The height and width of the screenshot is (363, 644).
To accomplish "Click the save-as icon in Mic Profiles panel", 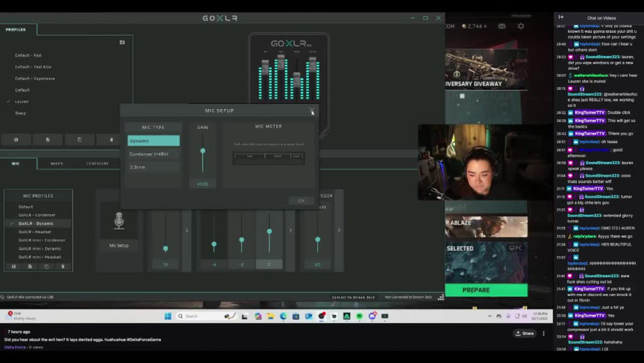I will click(30, 266).
